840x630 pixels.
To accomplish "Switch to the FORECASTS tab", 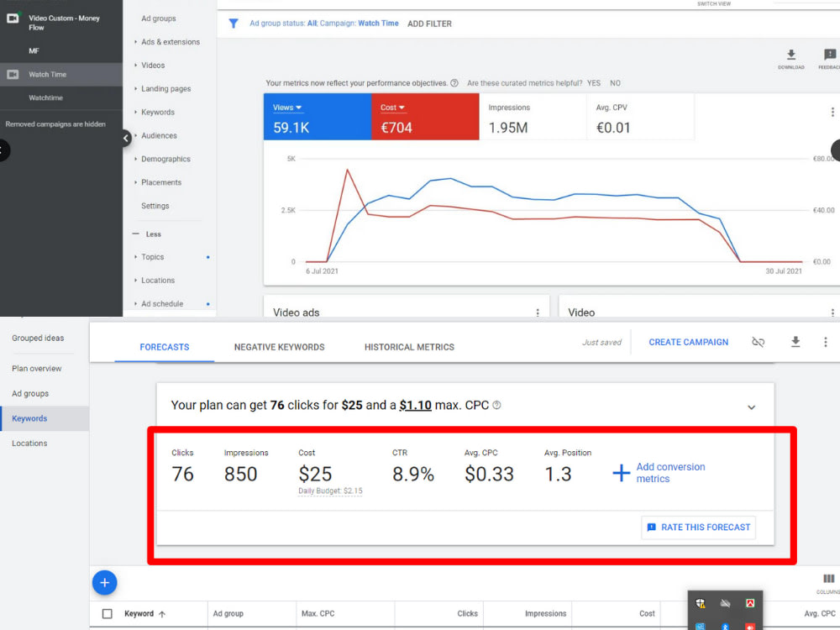I will pos(165,347).
